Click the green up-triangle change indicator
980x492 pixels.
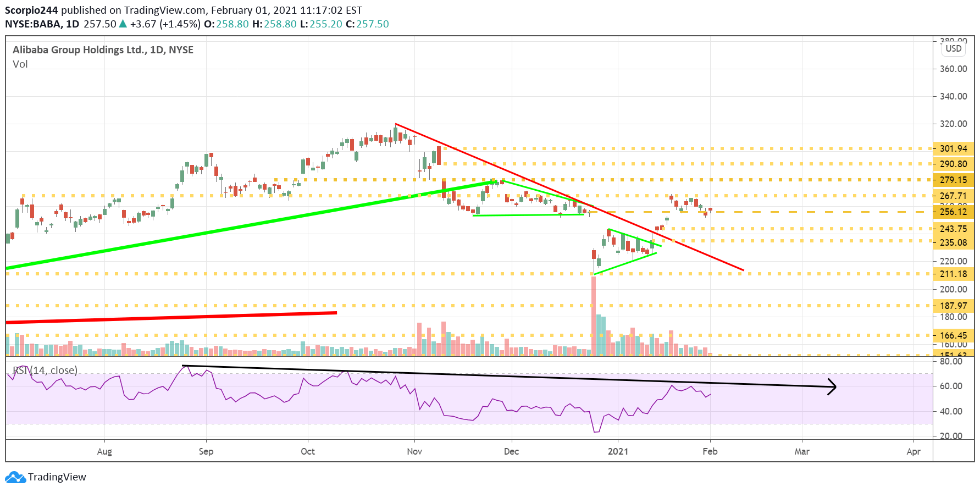[123, 24]
